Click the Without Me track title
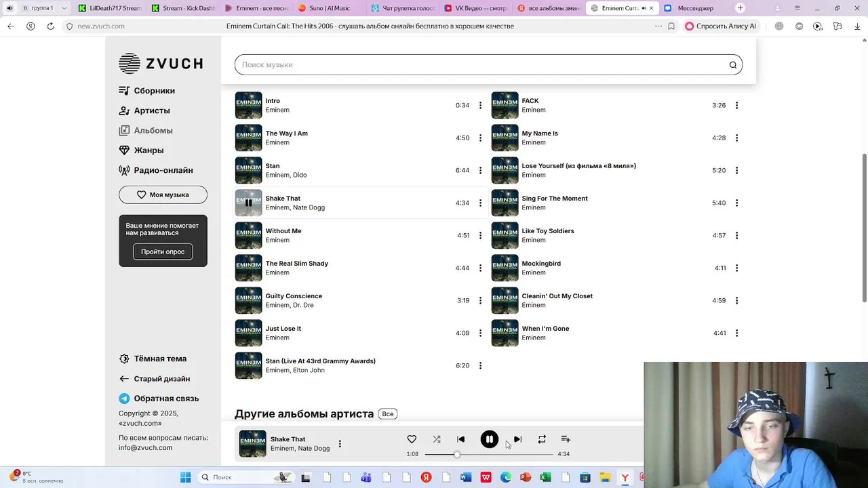 coord(283,231)
